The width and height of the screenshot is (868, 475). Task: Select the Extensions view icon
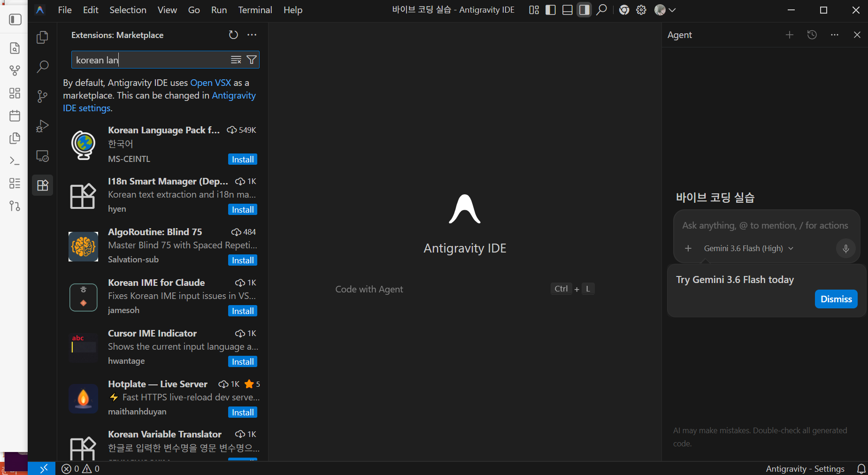click(x=42, y=185)
